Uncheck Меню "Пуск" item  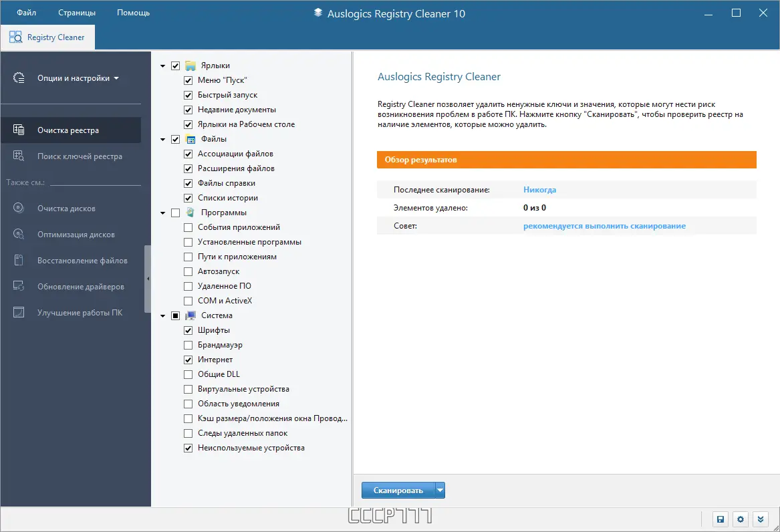pyautogui.click(x=188, y=80)
